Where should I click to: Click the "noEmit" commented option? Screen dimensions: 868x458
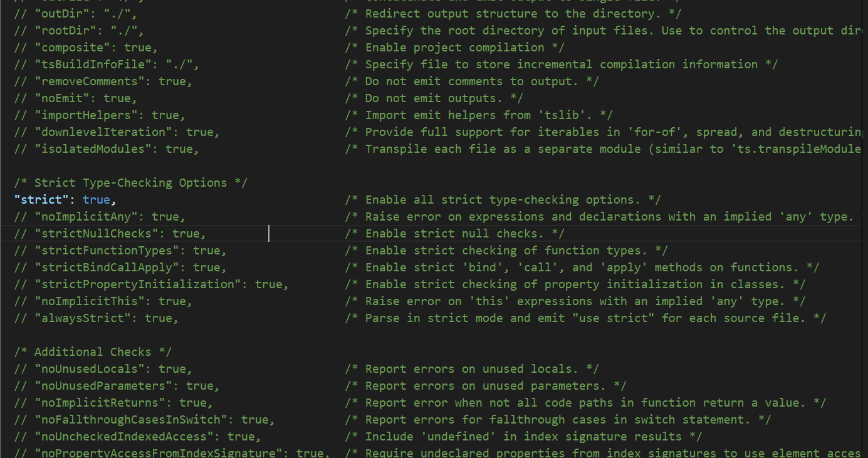[76, 98]
